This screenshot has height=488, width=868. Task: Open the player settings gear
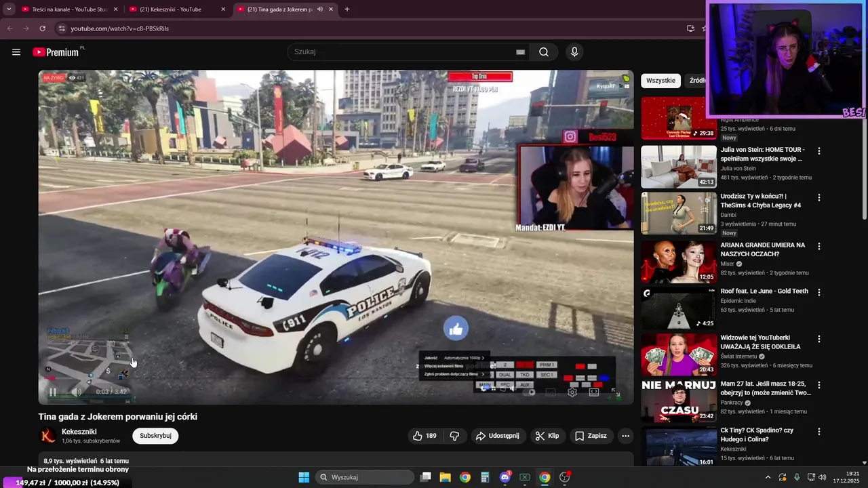pyautogui.click(x=572, y=392)
